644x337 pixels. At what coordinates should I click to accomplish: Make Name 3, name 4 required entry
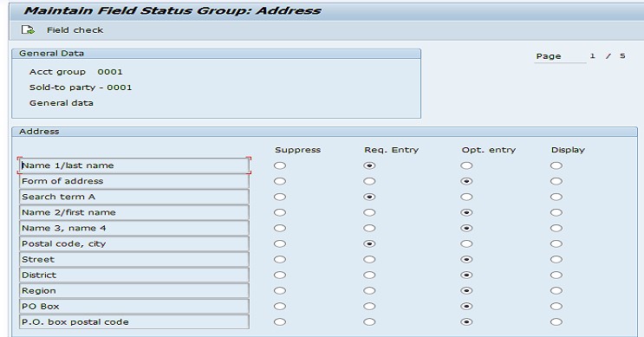click(369, 228)
